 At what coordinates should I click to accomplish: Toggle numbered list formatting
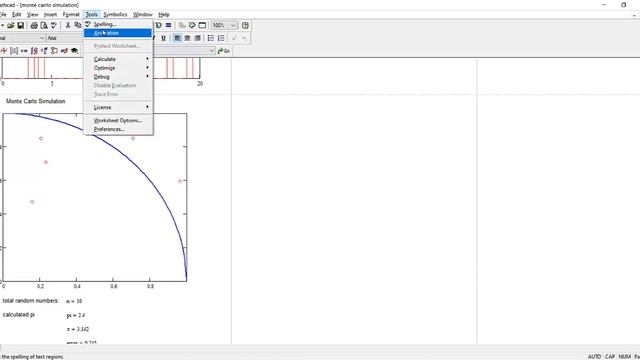point(221,38)
